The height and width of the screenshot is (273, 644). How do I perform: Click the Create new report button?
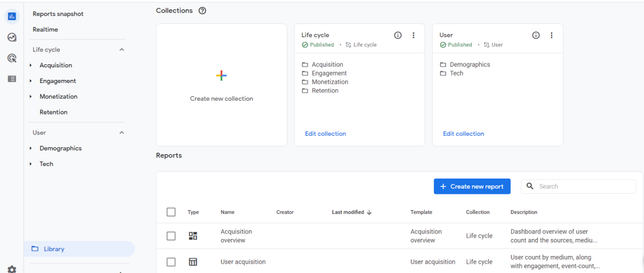(x=472, y=186)
